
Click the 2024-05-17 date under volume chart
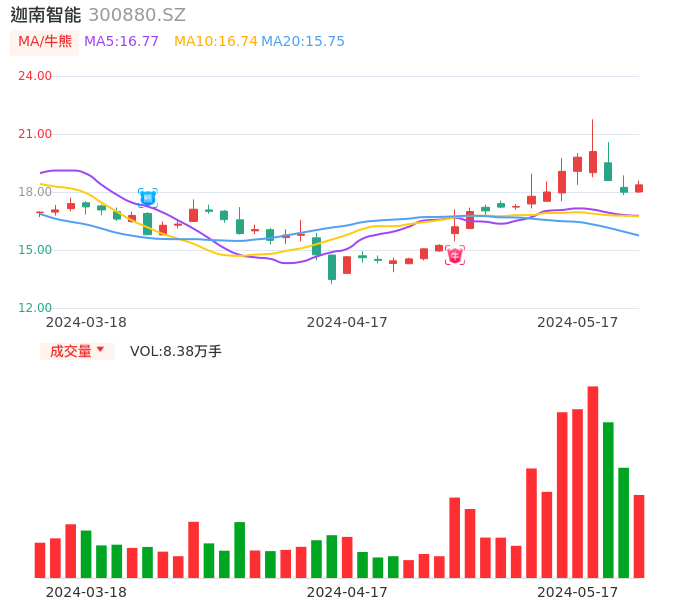click(578, 592)
